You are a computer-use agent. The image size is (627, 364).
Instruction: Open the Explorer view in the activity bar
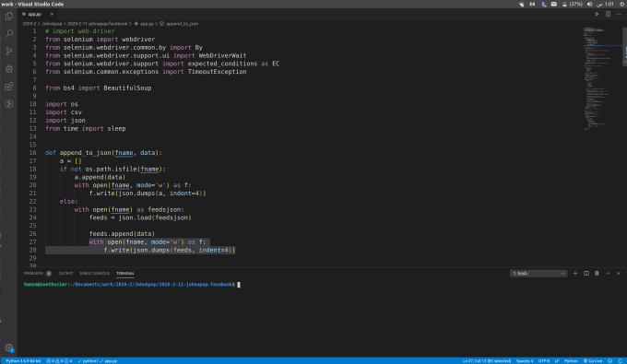pyautogui.click(x=9, y=17)
